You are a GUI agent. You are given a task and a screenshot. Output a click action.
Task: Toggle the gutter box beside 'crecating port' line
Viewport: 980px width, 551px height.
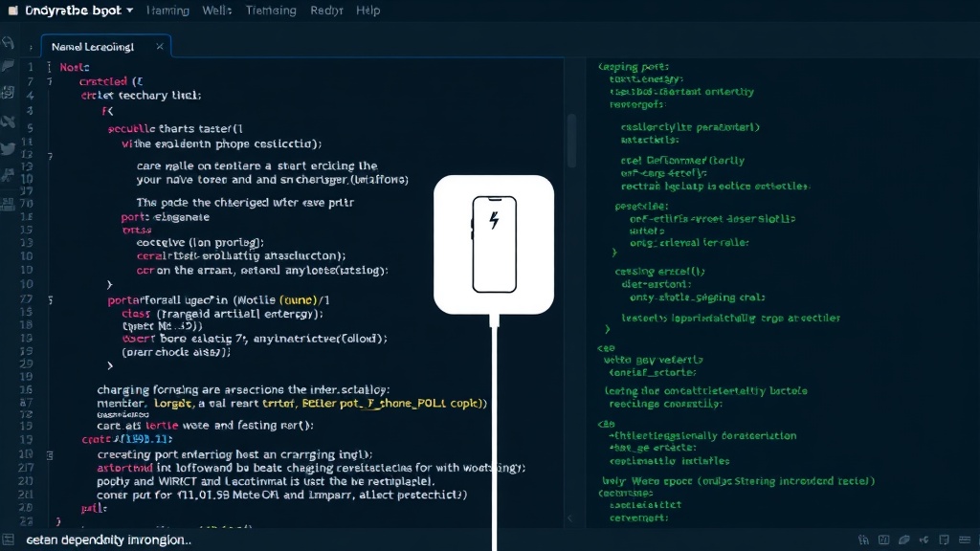[50, 455]
